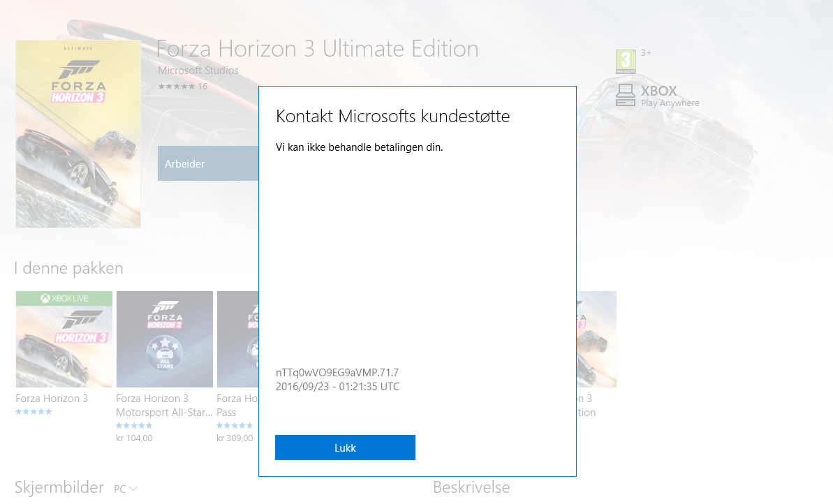The image size is (833, 504).
Task: Open the Forza Horizon 3 Xbox Live game thumbnail
Action: pos(64,339)
